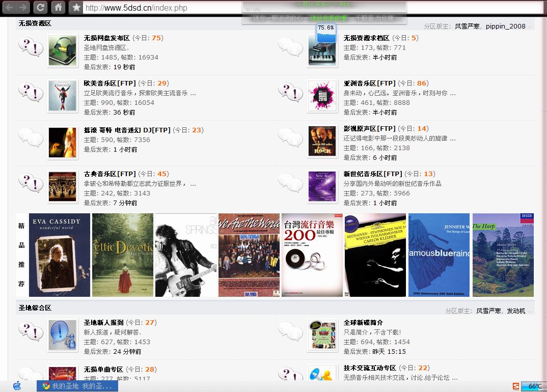Reload the page with refresh icon
The width and height of the screenshot is (547, 392).
[40, 7]
